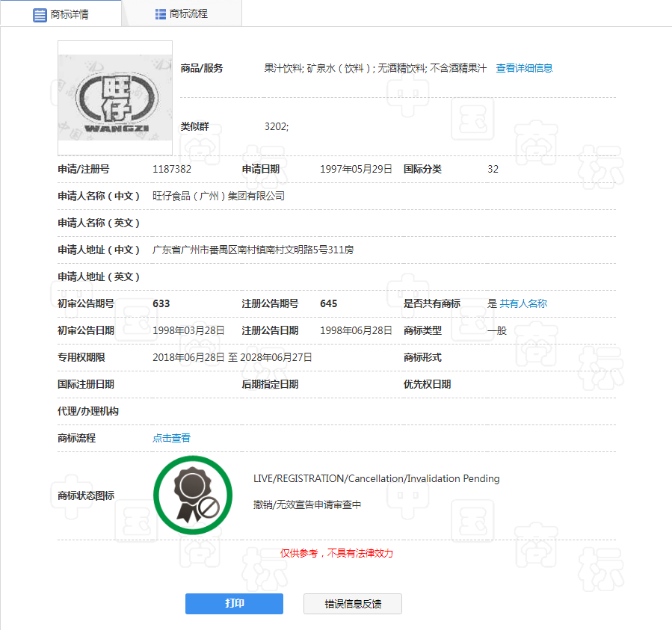Select the 初审公告期号 value 633

161,303
